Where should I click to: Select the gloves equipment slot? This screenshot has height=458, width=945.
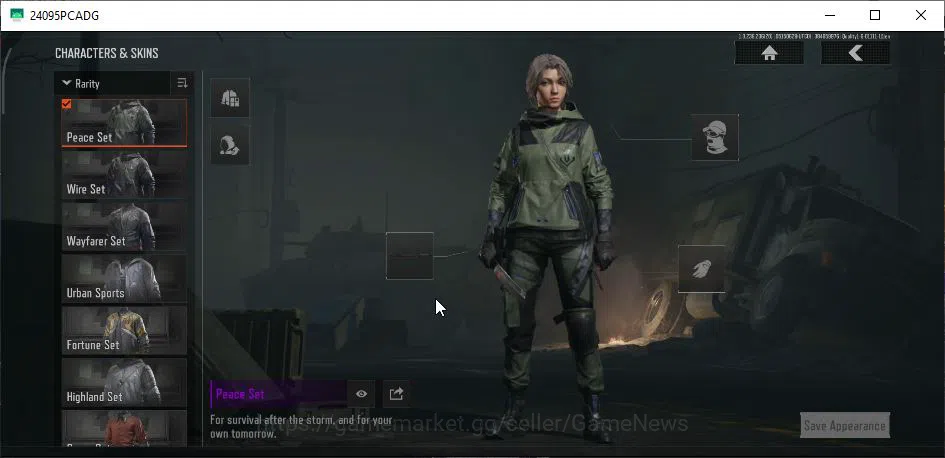(x=702, y=269)
